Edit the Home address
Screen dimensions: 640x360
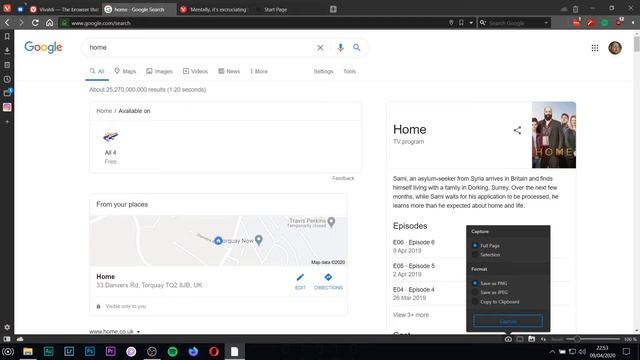tap(300, 282)
